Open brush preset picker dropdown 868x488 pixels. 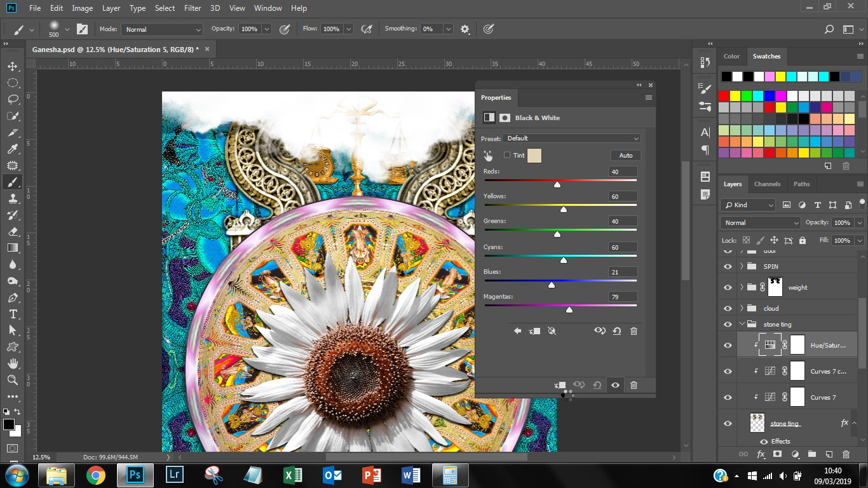tap(69, 29)
